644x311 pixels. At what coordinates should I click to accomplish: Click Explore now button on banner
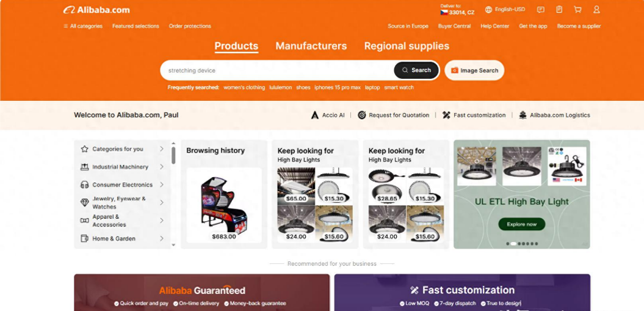[x=521, y=224]
